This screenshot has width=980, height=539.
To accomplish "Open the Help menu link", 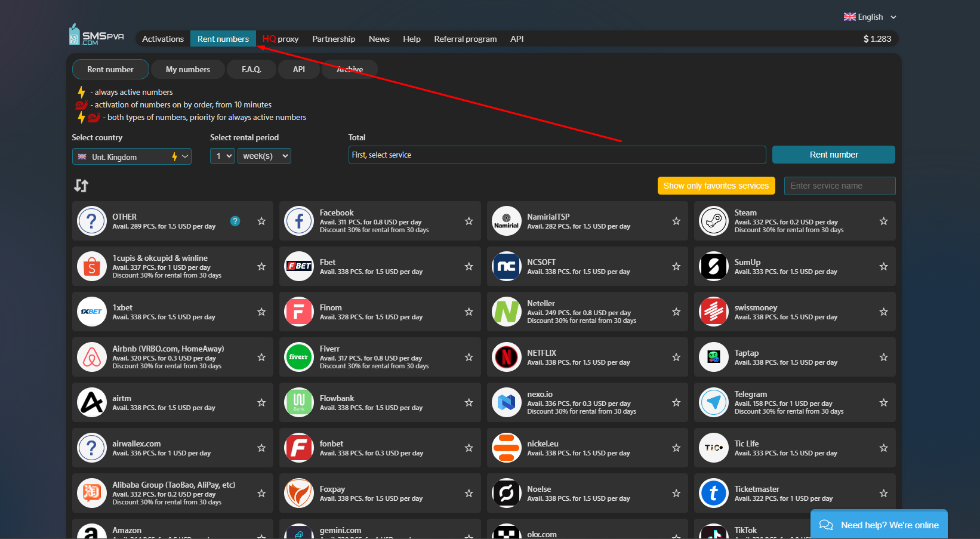I will [x=412, y=39].
